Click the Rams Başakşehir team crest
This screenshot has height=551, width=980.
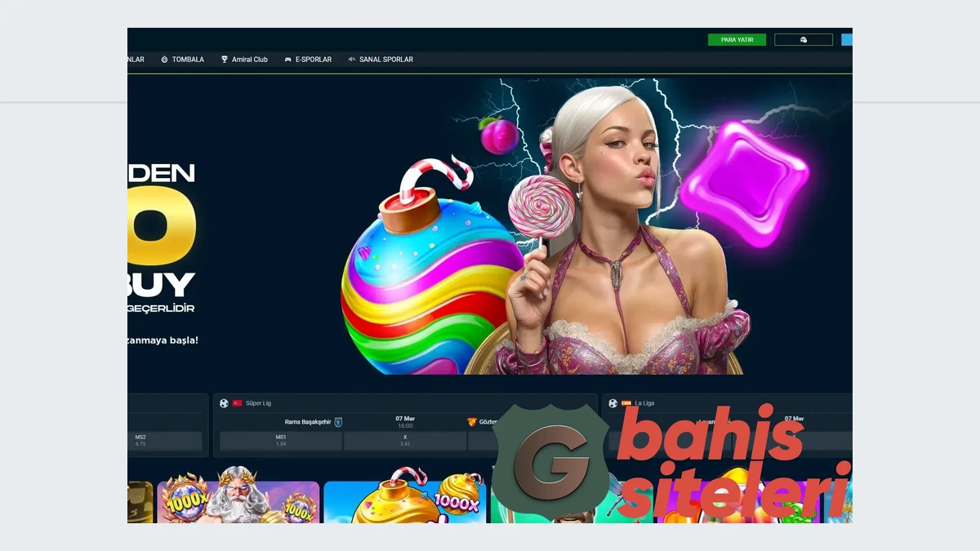coord(338,422)
